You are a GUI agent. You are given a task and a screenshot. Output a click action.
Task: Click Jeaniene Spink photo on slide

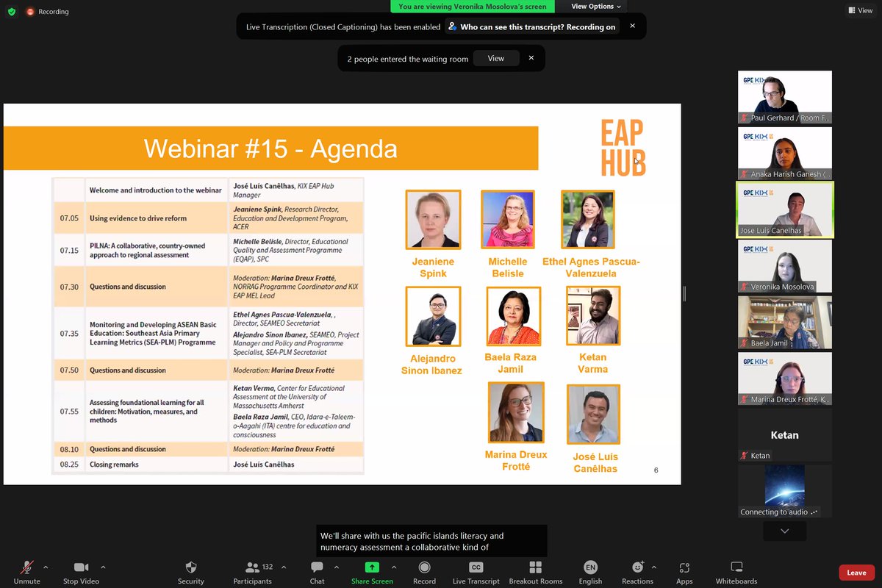(433, 220)
